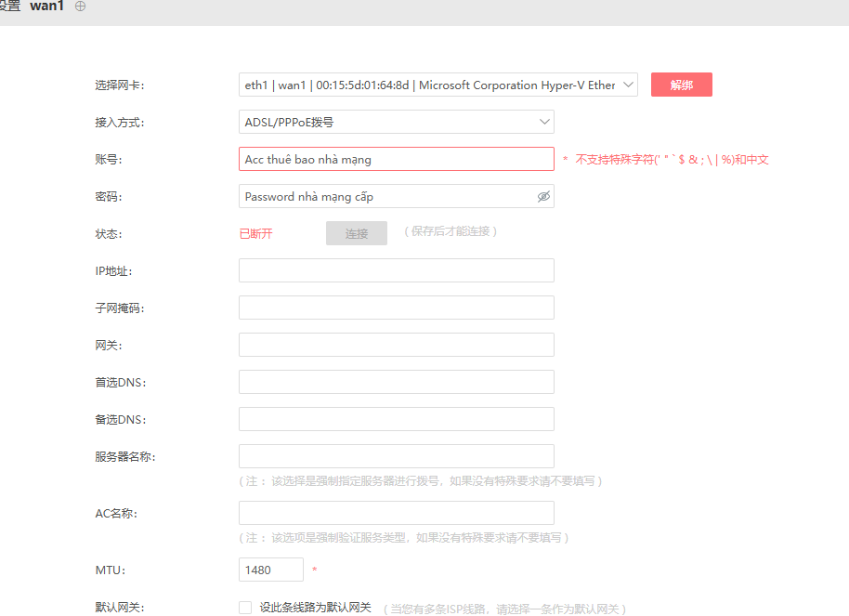Select the wan1 tab
This screenshot has width=849, height=616.
coord(47,7)
